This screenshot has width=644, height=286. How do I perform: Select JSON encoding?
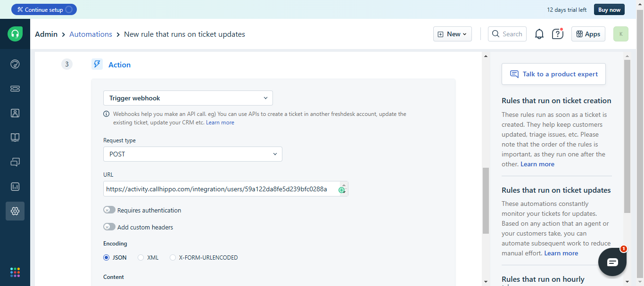click(x=106, y=258)
